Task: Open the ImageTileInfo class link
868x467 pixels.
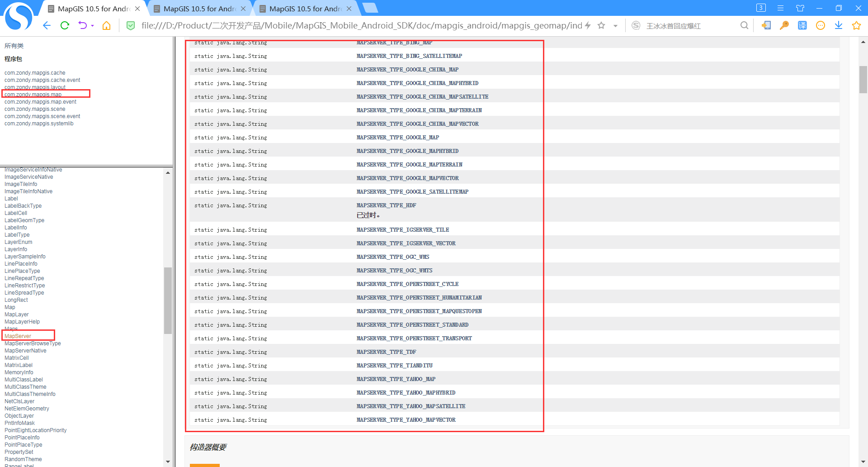Action: tap(21, 184)
